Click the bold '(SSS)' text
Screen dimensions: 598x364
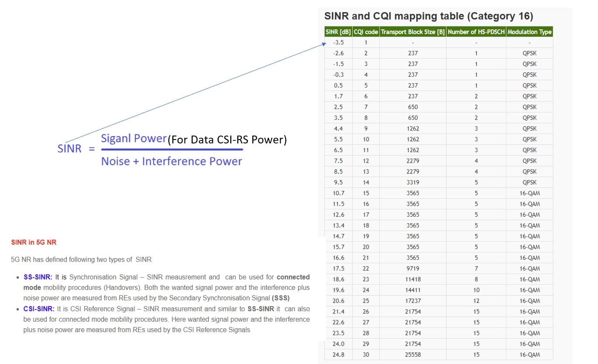(x=281, y=298)
